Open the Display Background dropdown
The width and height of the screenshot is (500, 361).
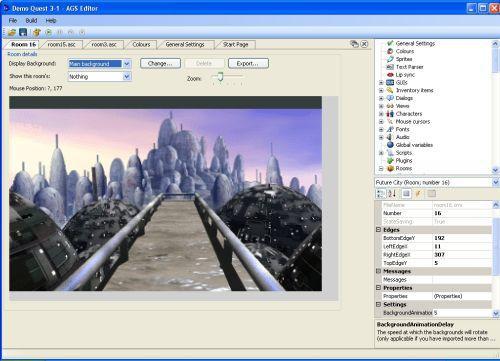(127, 64)
